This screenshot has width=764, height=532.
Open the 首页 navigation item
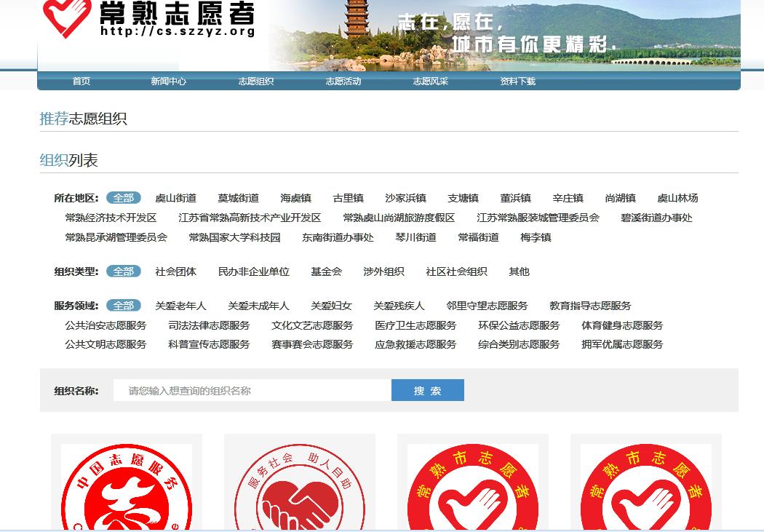pos(81,82)
